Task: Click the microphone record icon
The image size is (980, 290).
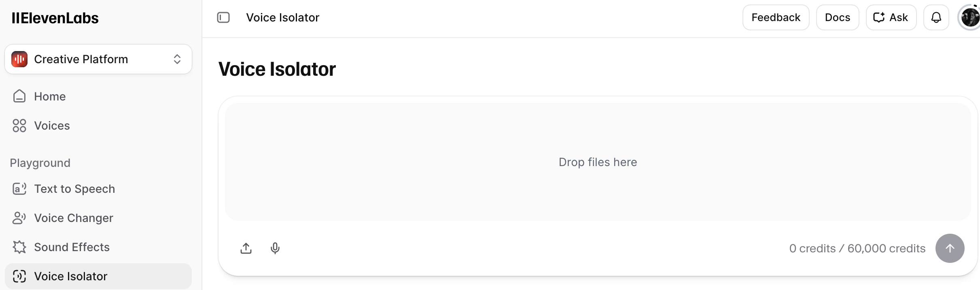Action: click(x=275, y=248)
